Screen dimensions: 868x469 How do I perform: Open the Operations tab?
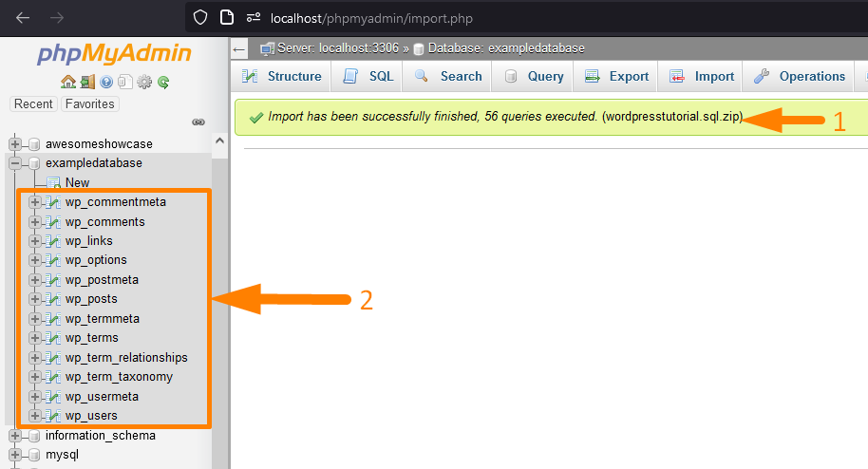click(x=800, y=76)
